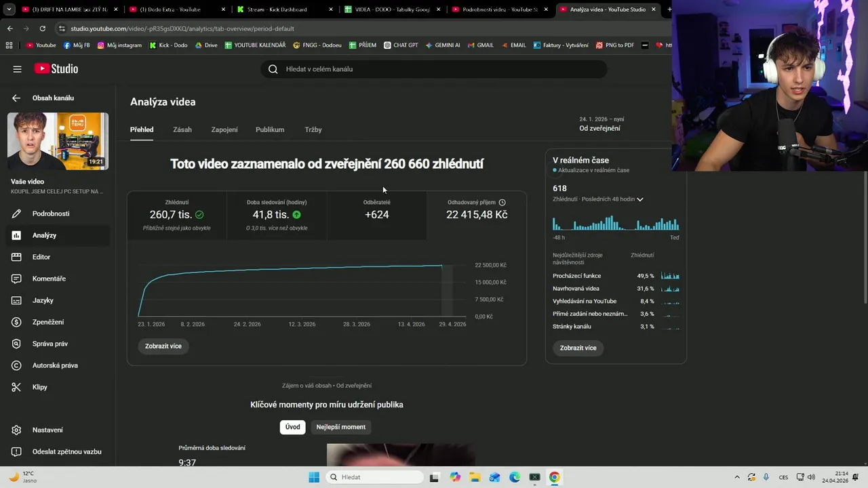Click the search magnifier icon in Studio
Screen dimensions: 868x488
pyautogui.click(x=273, y=69)
